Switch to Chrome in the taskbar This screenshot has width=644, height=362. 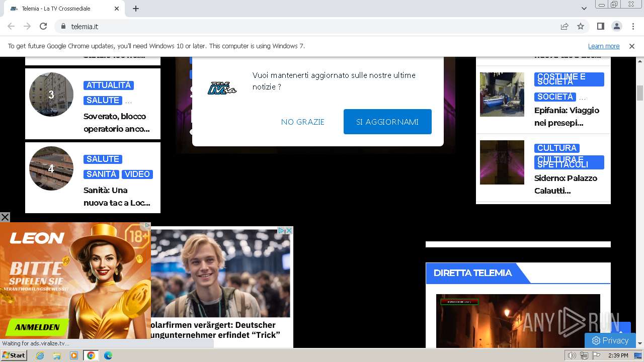pyautogui.click(x=91, y=355)
